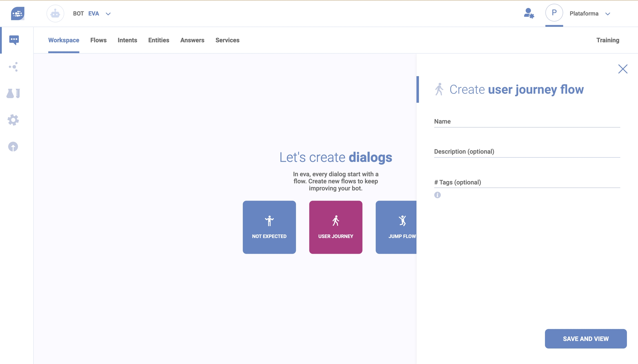
Task: Select the NOT EXPECTED flow card
Action: [269, 227]
